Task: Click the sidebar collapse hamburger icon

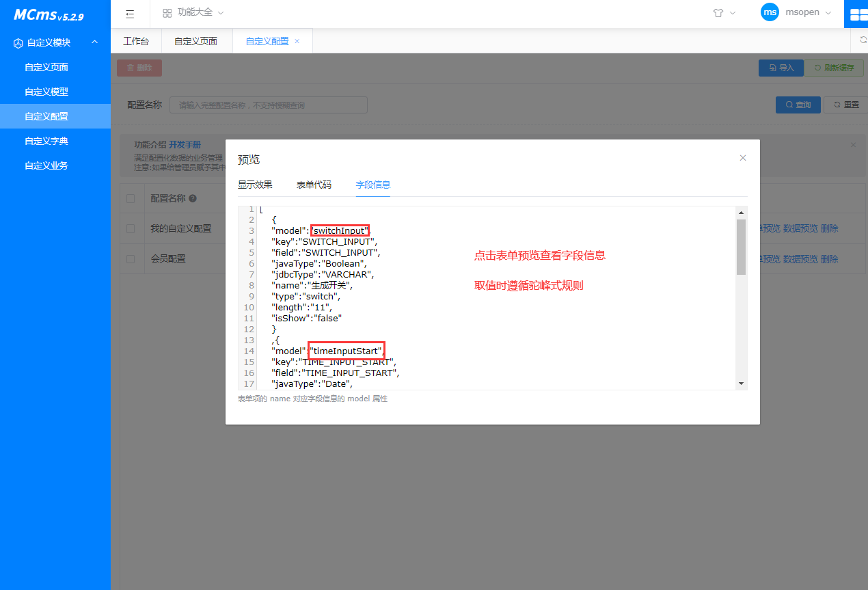Action: (x=130, y=13)
